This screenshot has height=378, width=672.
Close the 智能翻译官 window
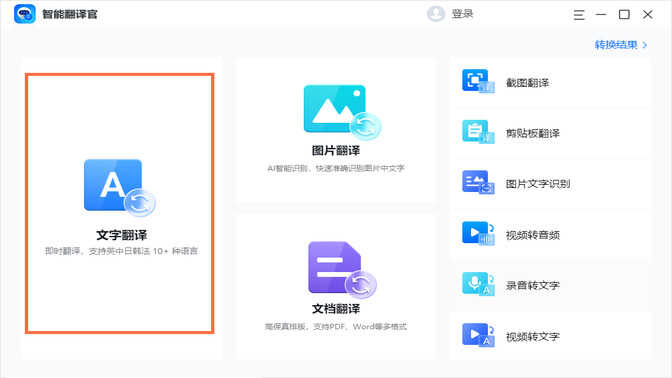coord(648,15)
